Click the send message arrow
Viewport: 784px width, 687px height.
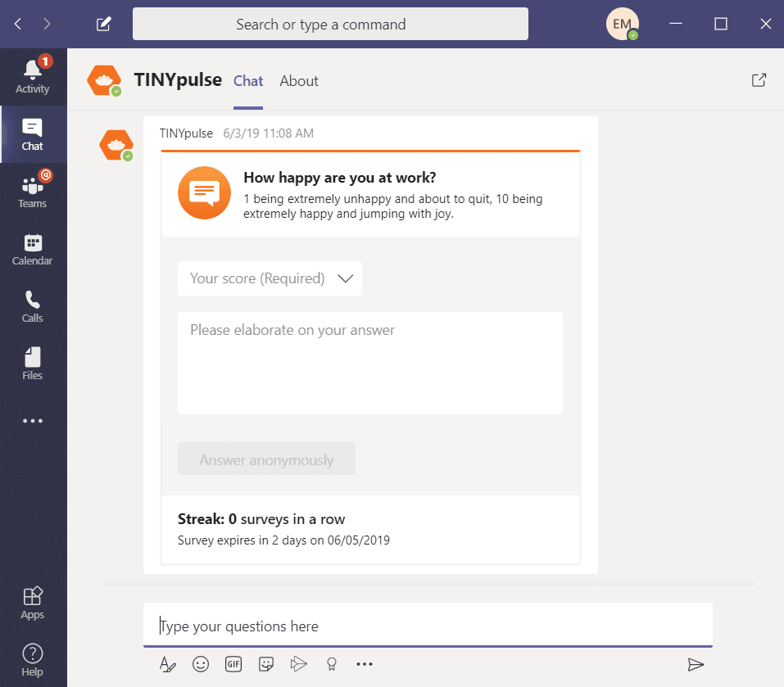point(696,664)
